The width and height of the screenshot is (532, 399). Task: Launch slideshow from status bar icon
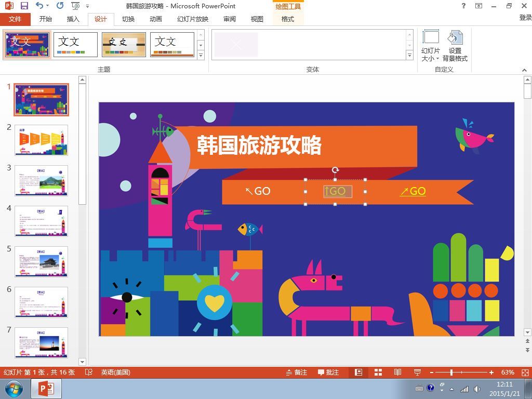[417, 373]
